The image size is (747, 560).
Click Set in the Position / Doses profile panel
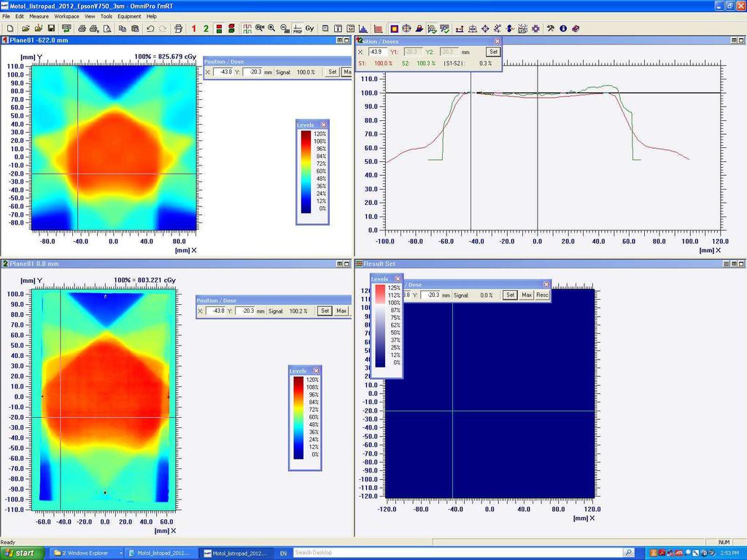tap(493, 52)
